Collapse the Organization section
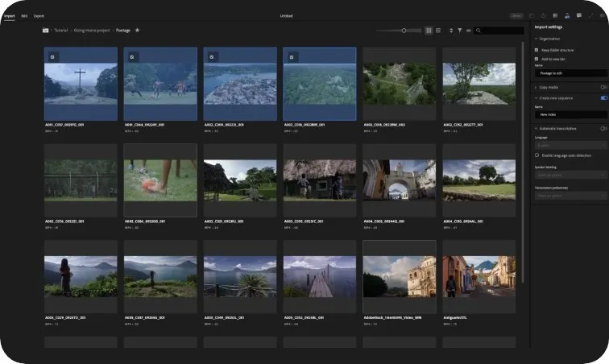The width and height of the screenshot is (609, 364). click(x=536, y=39)
